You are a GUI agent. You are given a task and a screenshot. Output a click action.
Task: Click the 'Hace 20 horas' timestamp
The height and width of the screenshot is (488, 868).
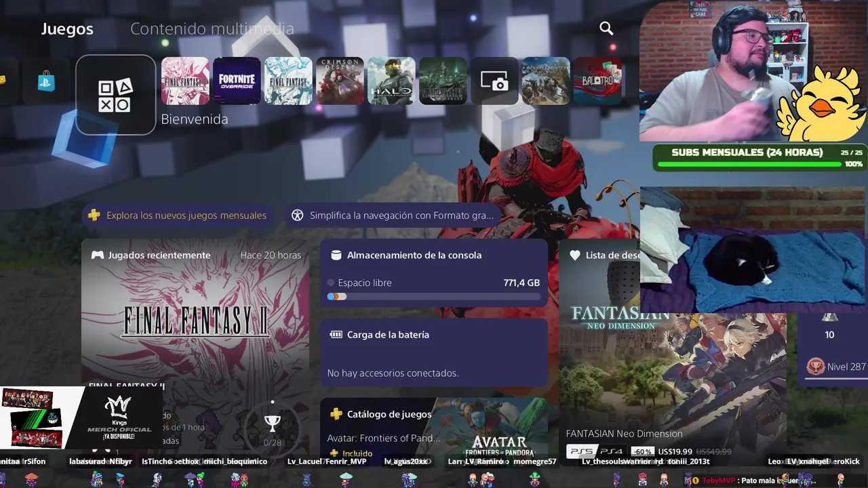271,256
